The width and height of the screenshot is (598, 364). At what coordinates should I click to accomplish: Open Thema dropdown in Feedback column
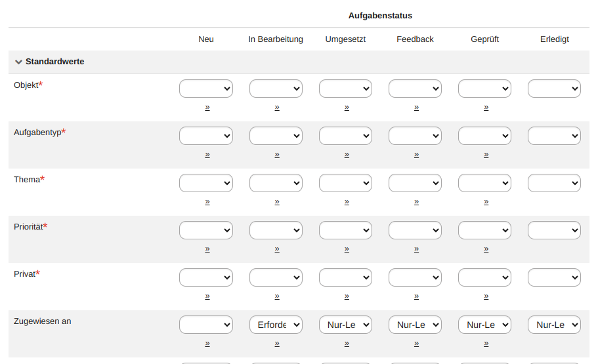tap(415, 183)
